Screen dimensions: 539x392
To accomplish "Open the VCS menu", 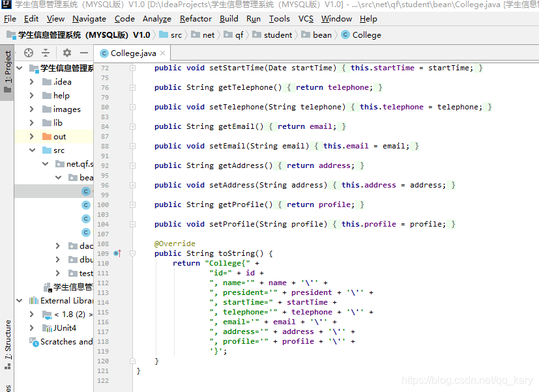I will pyautogui.click(x=306, y=19).
